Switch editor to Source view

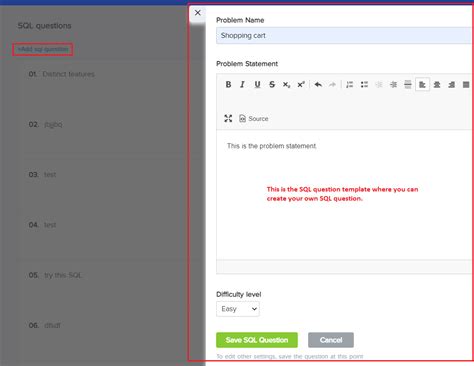click(254, 118)
